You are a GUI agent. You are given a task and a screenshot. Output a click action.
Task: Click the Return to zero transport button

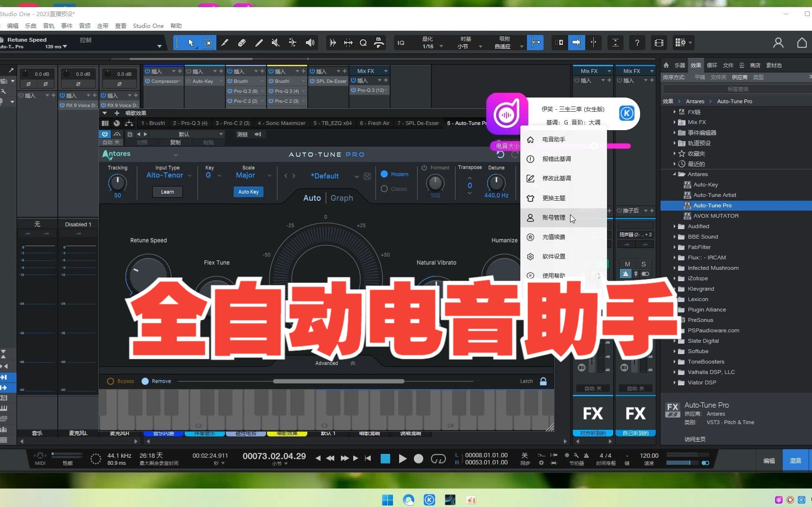click(x=368, y=458)
